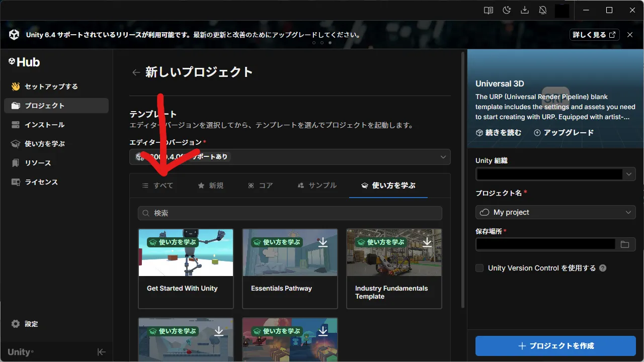Click the download icon on Essentials Pathway

coord(324,242)
